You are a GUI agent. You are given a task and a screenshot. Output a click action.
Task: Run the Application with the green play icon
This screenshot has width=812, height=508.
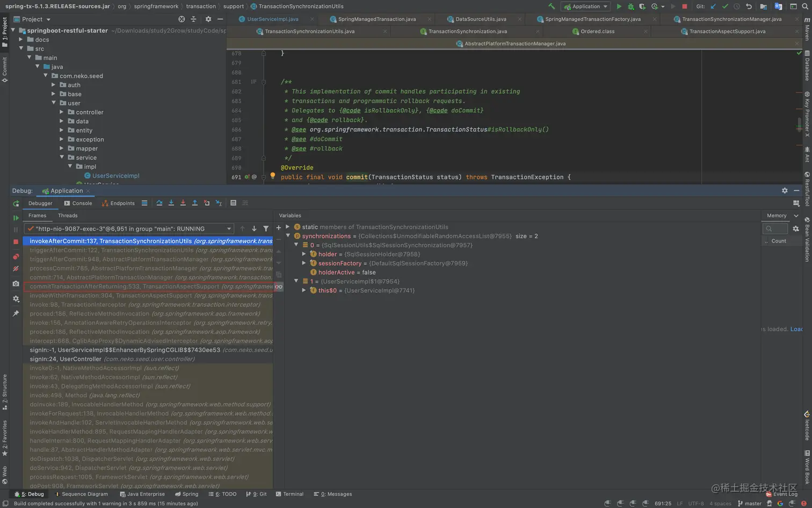(619, 6)
